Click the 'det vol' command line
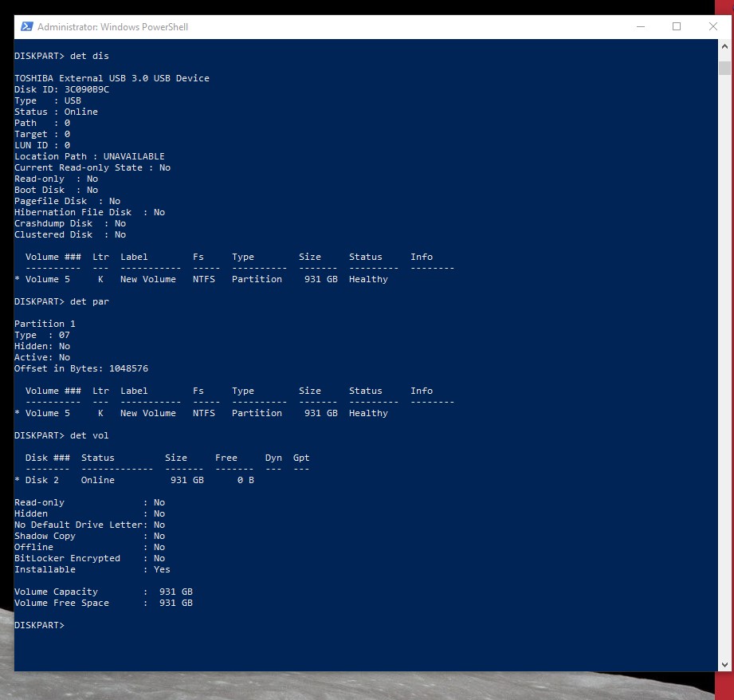 (61, 435)
